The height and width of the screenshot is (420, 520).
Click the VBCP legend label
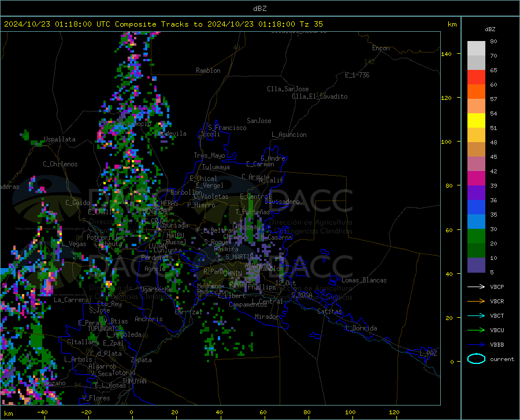click(x=497, y=287)
